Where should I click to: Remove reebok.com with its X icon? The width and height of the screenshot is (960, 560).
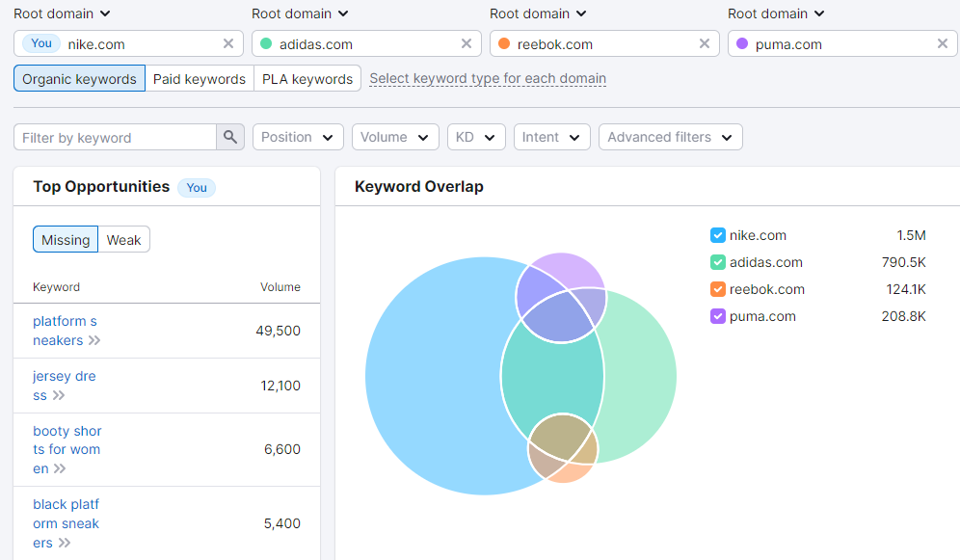[x=704, y=43]
